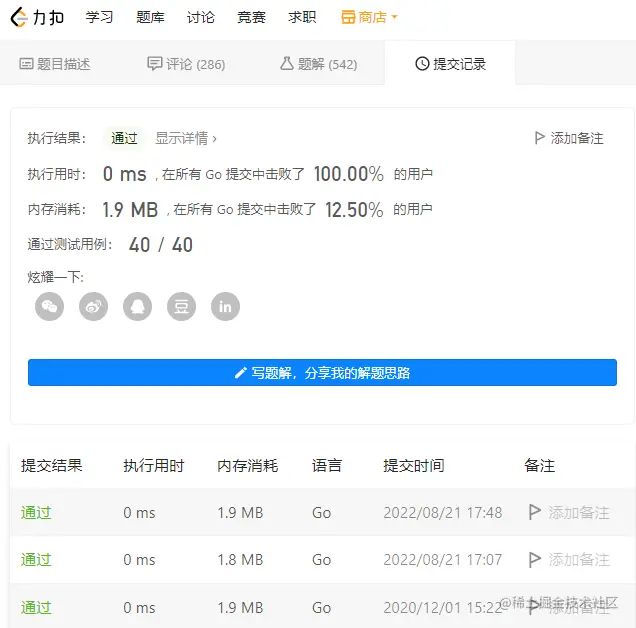The width and height of the screenshot is (636, 628).
Task: Share result via Douban icon
Action: (181, 306)
